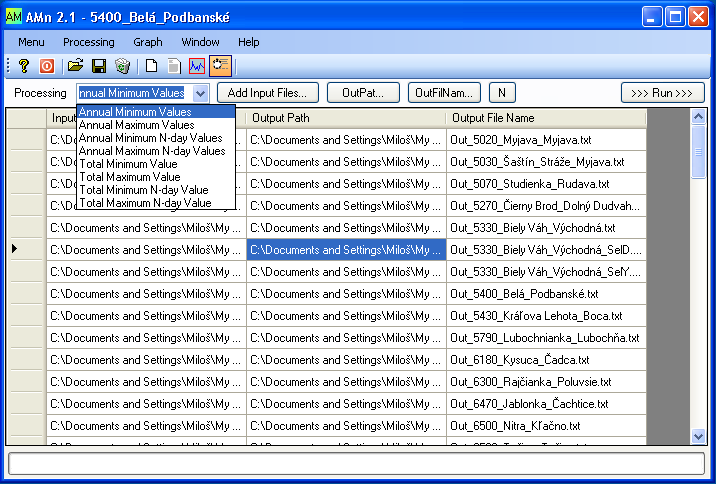Click Input path cell in Out_5790_Lubochnianka row
Image resolution: width=716 pixels, height=484 pixels.
146,337
